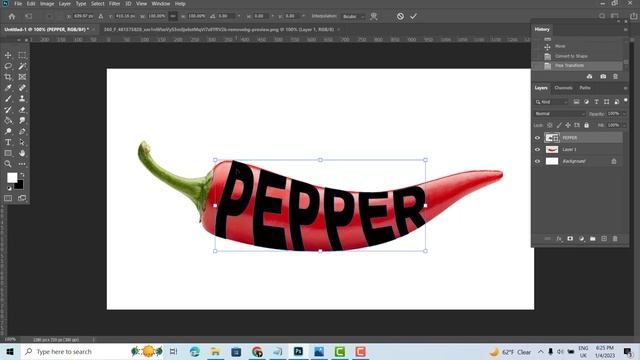Screen dimensions: 640x360
Task: Select the Hand tool
Action: click(x=22, y=153)
